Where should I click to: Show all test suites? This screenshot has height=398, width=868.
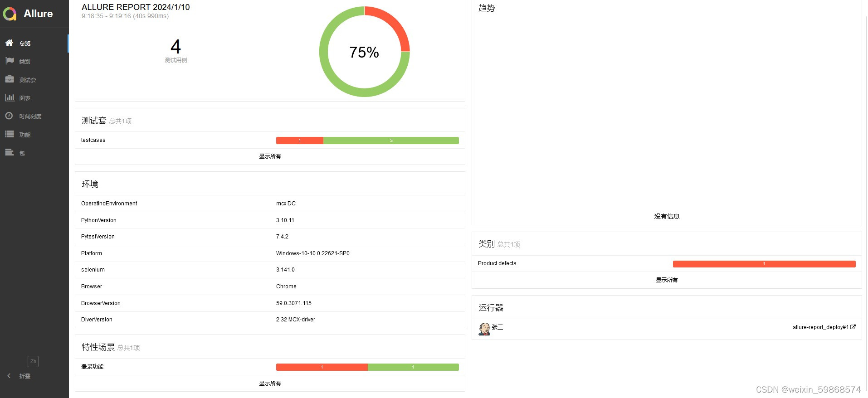tap(270, 156)
